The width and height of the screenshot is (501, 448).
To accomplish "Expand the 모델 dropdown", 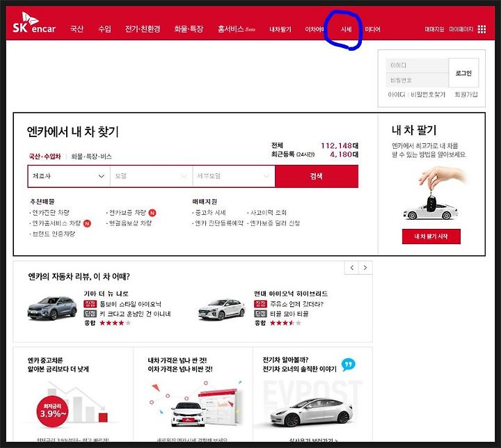I will coord(151,176).
